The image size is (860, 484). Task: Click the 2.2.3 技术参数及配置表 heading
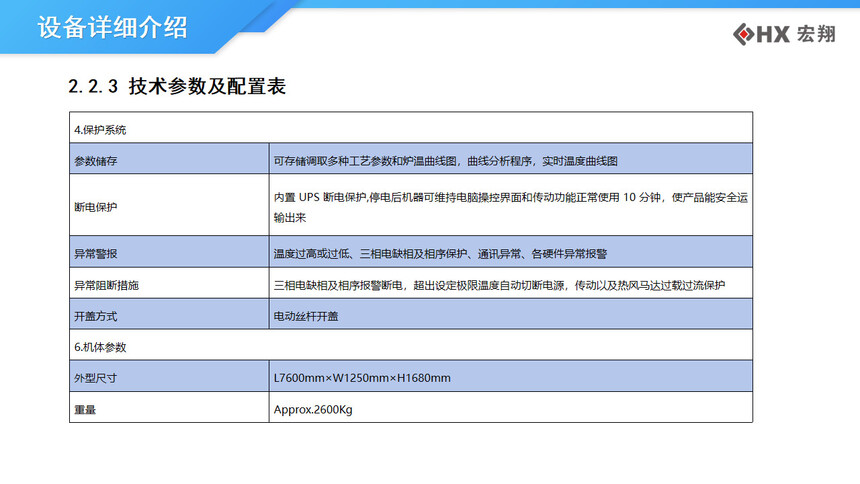coord(177,87)
